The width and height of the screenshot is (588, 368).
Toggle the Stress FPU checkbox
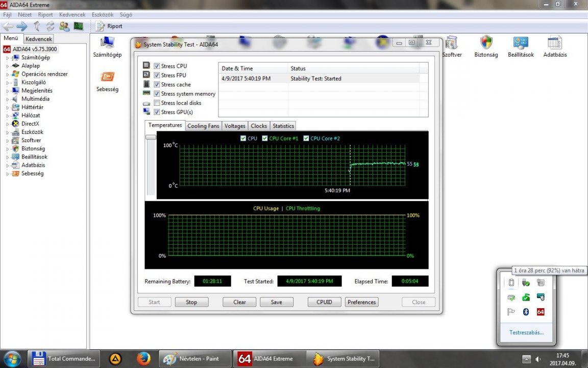pyautogui.click(x=157, y=75)
